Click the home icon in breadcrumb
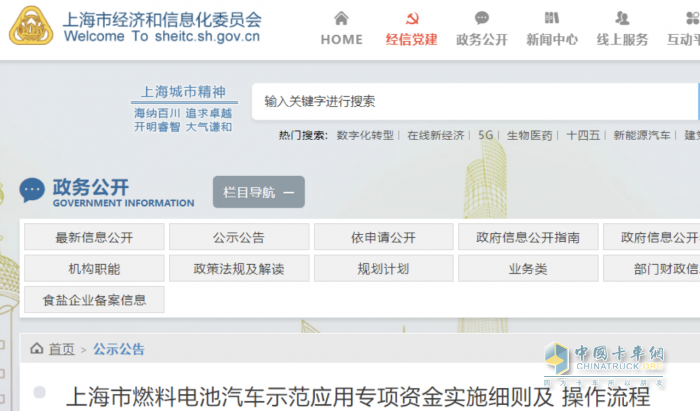Screen dimensions: 700x411 [x=37, y=349]
